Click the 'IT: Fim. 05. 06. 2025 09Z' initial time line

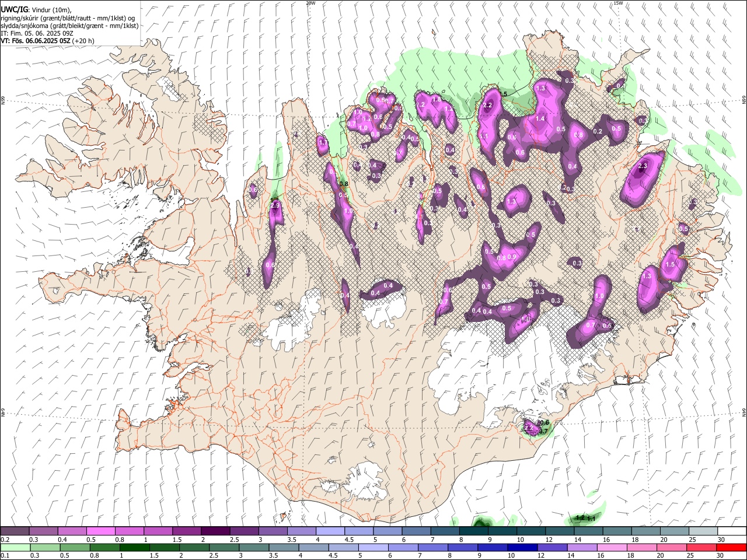pyautogui.click(x=37, y=33)
